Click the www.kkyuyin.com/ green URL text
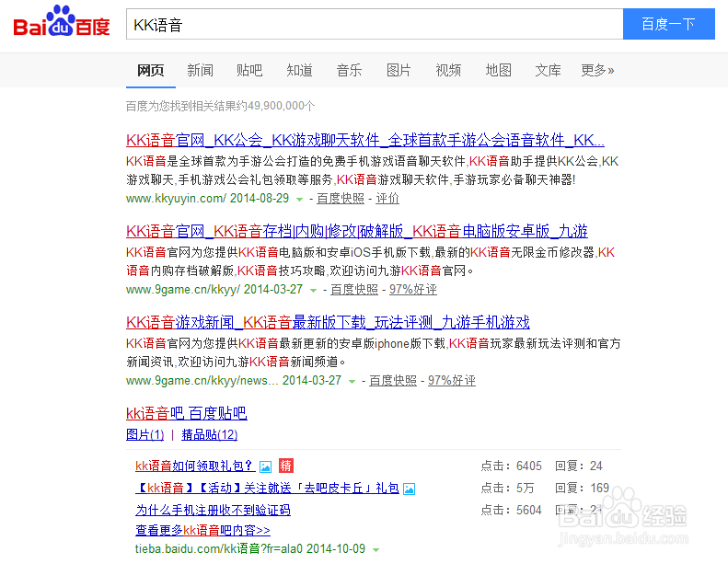The image size is (728, 564). pos(176,199)
